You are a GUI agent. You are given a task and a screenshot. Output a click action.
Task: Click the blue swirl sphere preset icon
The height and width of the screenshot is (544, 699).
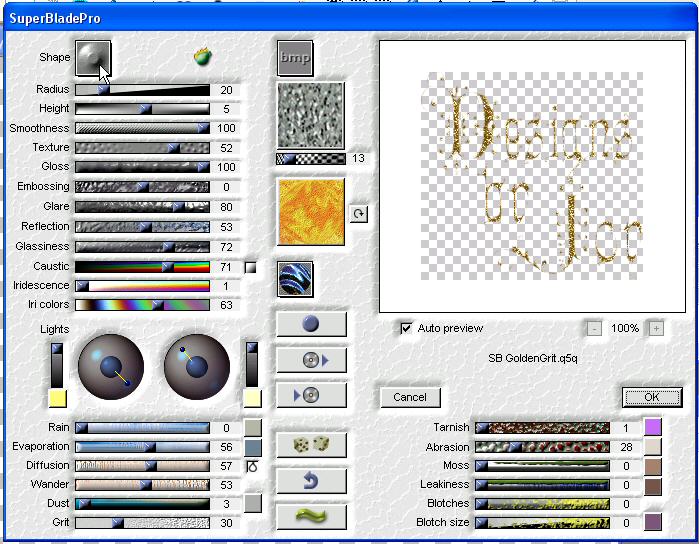(x=295, y=279)
